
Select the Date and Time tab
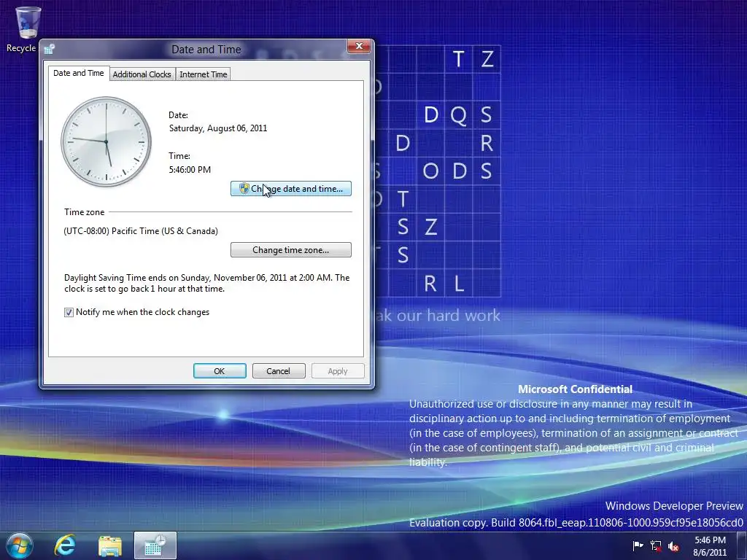[x=79, y=73]
